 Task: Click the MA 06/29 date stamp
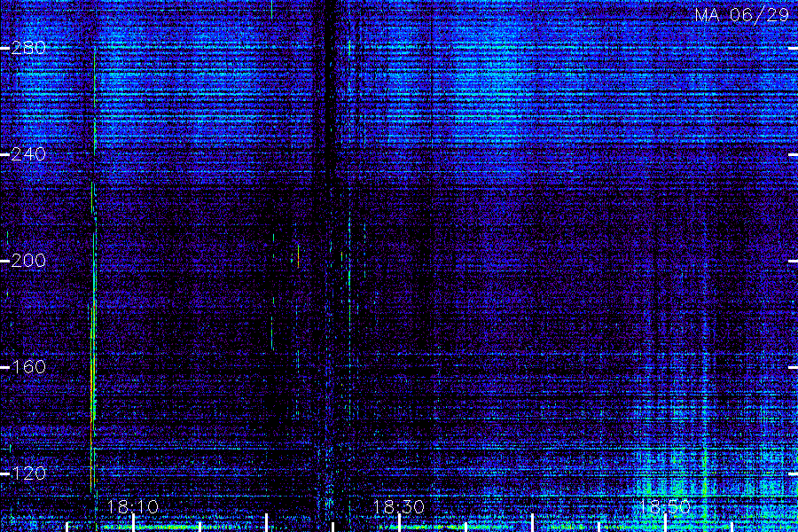point(742,15)
